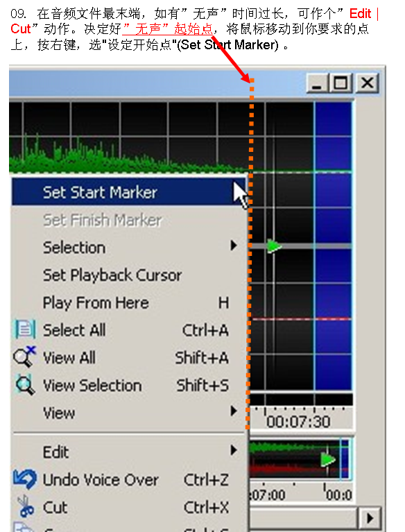The image size is (405, 532).
Task: Select Set Playback Cursor menu entry
Action: coord(129,275)
